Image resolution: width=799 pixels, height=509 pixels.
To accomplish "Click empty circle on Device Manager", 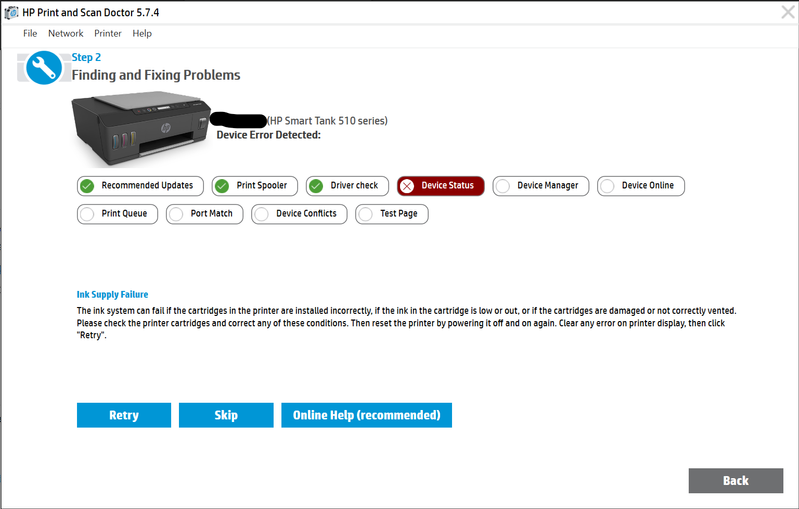I will [x=502, y=186].
